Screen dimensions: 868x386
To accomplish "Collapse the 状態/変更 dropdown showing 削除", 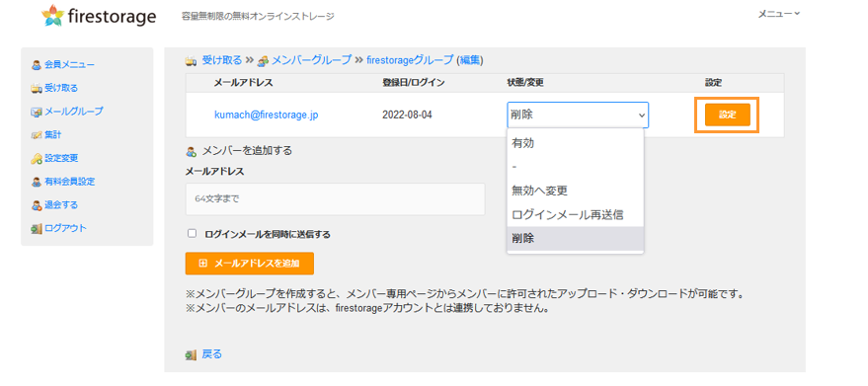I will pos(578,116).
